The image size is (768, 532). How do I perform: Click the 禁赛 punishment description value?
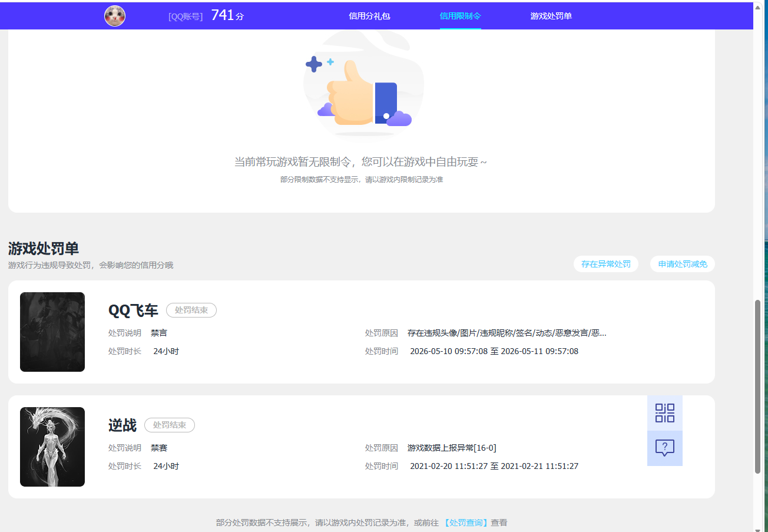point(159,448)
